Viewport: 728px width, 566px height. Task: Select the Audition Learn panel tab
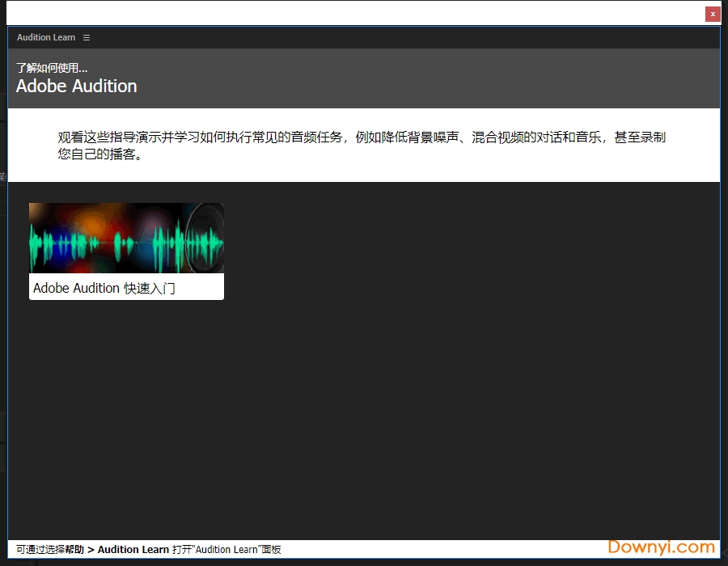[x=46, y=37]
